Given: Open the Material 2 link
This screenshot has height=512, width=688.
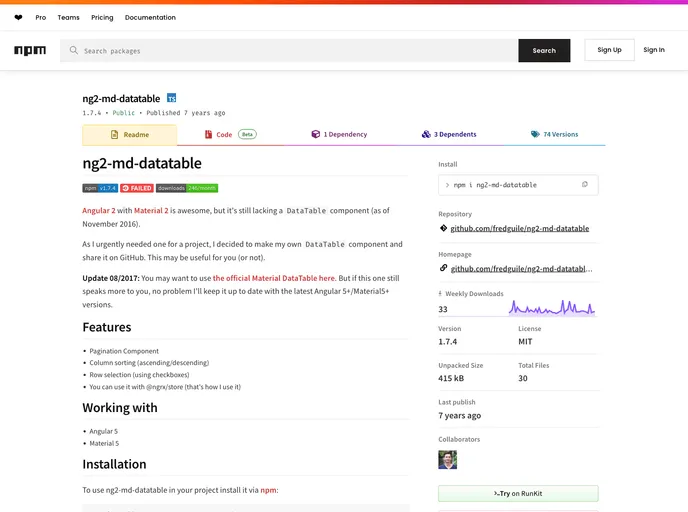Looking at the screenshot, I should click(x=151, y=211).
